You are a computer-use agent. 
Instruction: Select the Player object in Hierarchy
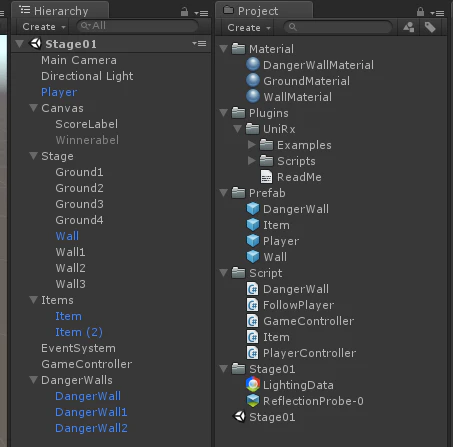coord(59,92)
